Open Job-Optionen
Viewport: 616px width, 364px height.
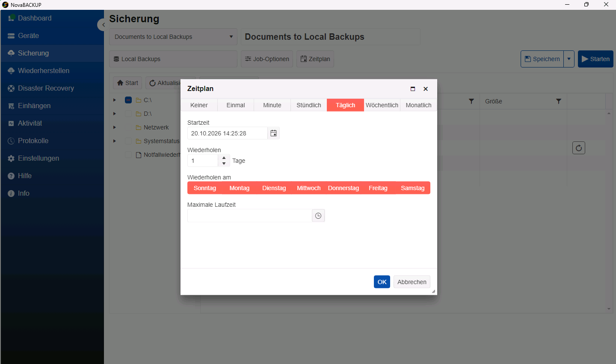[x=267, y=59]
